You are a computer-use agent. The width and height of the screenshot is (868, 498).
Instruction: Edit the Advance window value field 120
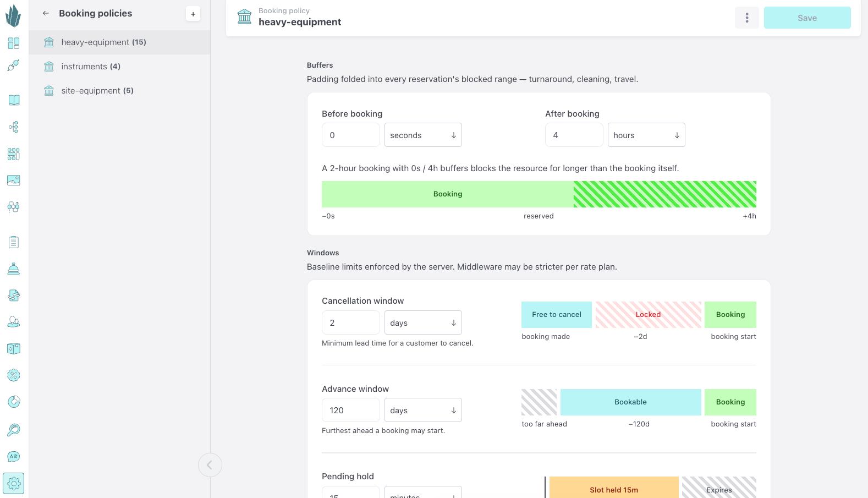pyautogui.click(x=351, y=410)
